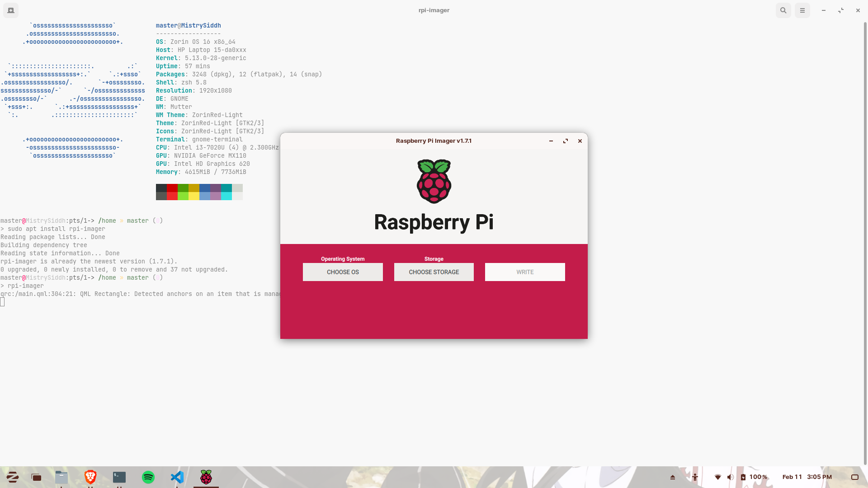868x488 pixels.
Task: Click the show desktop button in taskbar
Action: pos(855,477)
